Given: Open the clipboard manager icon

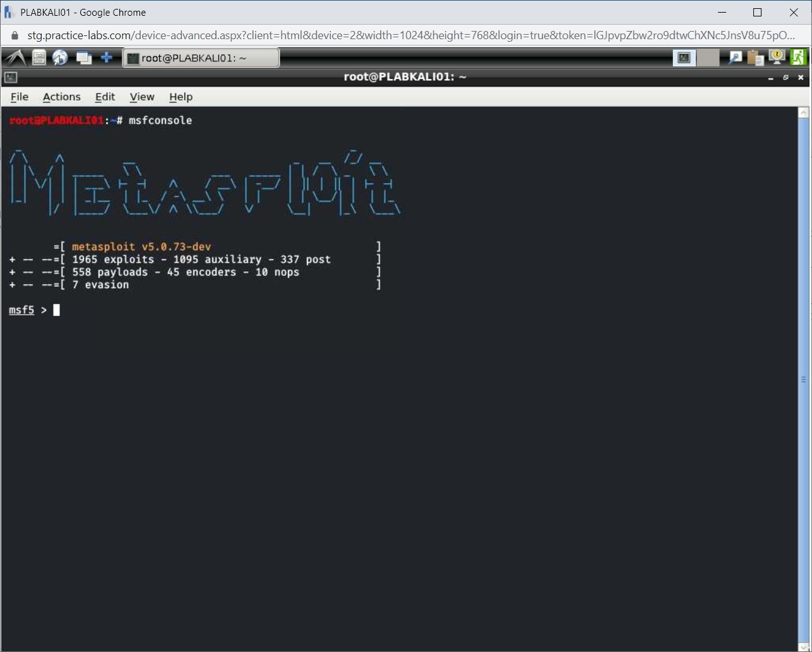Looking at the screenshot, I should pos(755,58).
